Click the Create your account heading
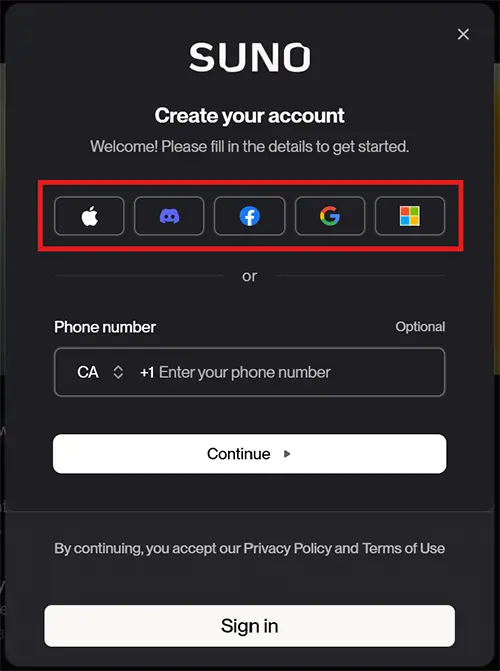Image resolution: width=500 pixels, height=671 pixels. point(250,116)
